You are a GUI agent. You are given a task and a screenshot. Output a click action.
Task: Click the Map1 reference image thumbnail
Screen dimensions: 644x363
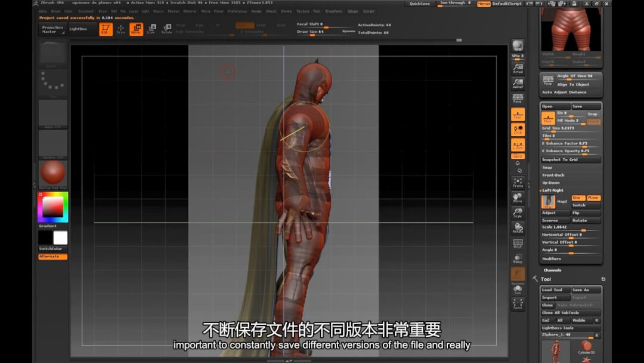point(548,201)
